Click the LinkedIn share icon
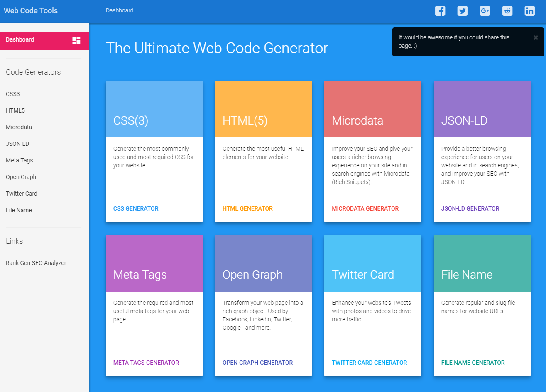Screen dimensions: 546x392 (529, 11)
